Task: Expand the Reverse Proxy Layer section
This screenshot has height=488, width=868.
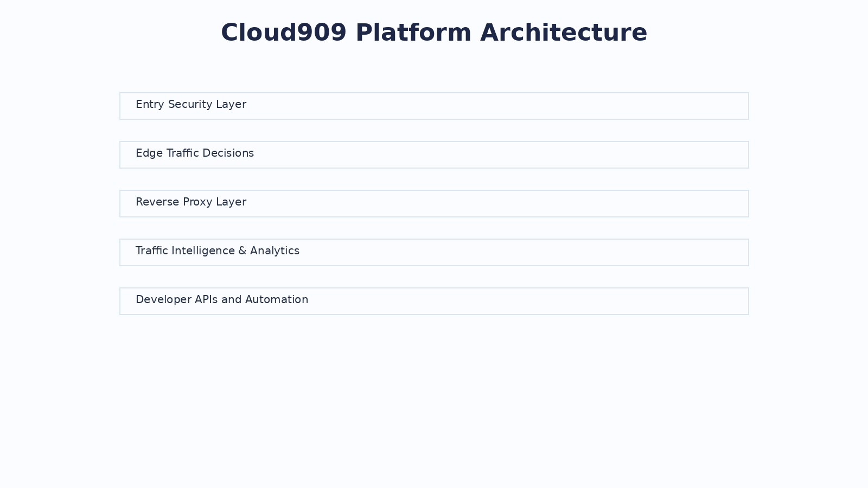Action: coord(434,203)
